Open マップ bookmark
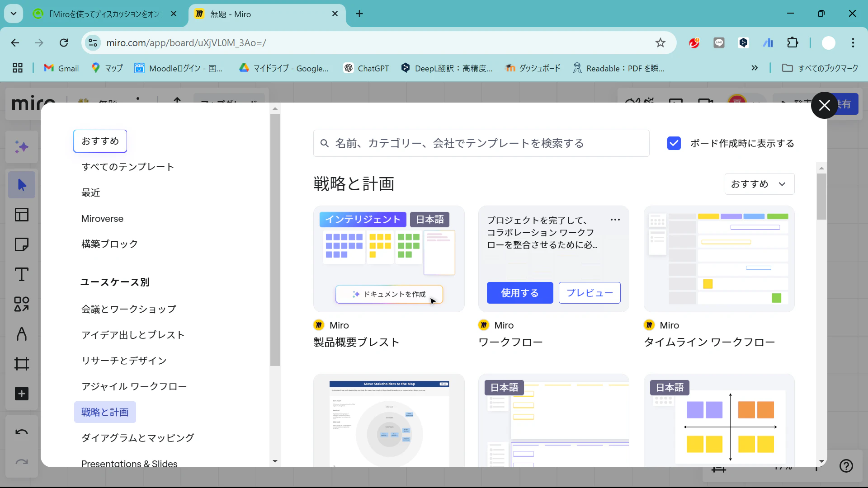This screenshot has height=488, width=868. click(107, 68)
